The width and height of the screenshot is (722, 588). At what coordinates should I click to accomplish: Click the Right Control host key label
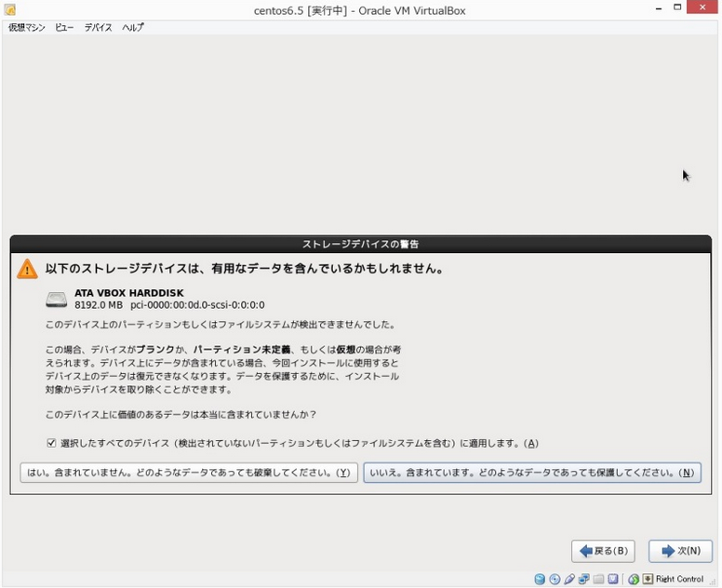coord(679,579)
